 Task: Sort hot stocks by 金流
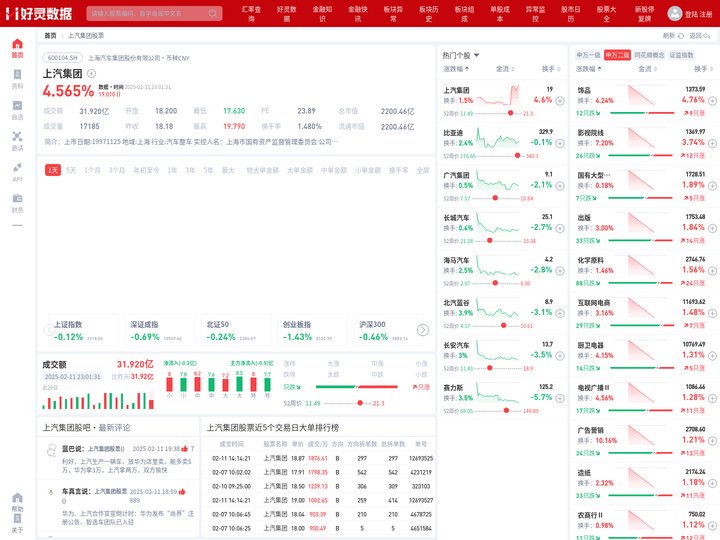tap(505, 69)
